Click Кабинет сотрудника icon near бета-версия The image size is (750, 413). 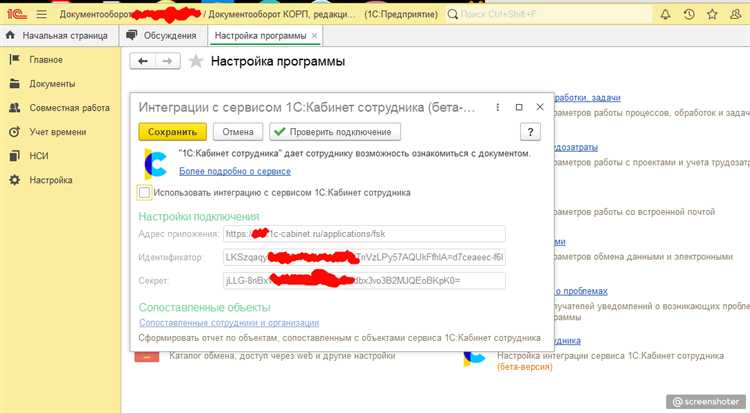point(474,358)
